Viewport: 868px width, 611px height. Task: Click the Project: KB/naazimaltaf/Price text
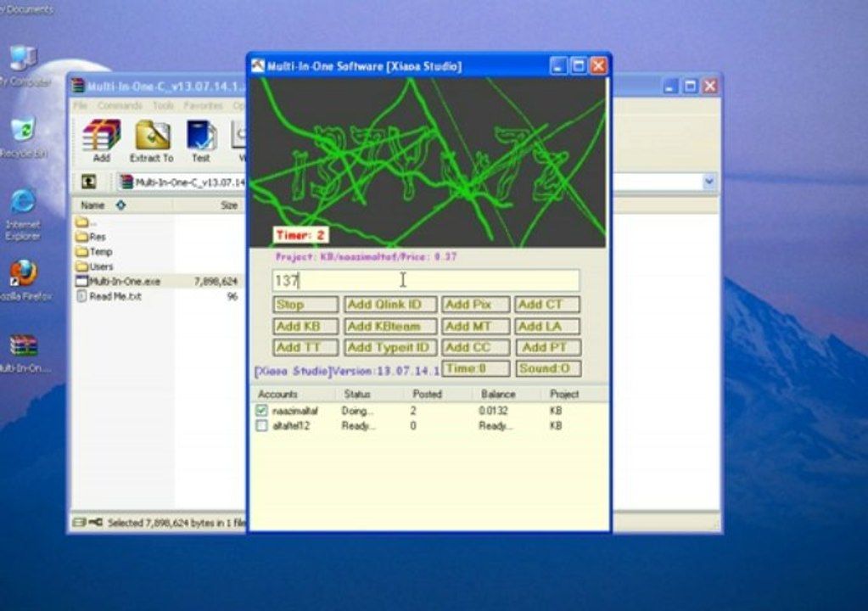click(366, 257)
